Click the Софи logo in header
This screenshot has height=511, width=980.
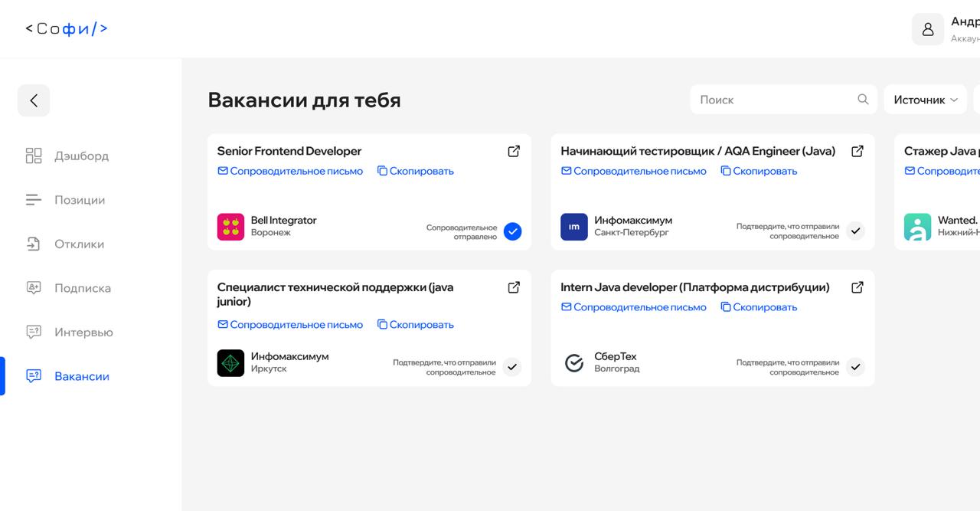67,29
